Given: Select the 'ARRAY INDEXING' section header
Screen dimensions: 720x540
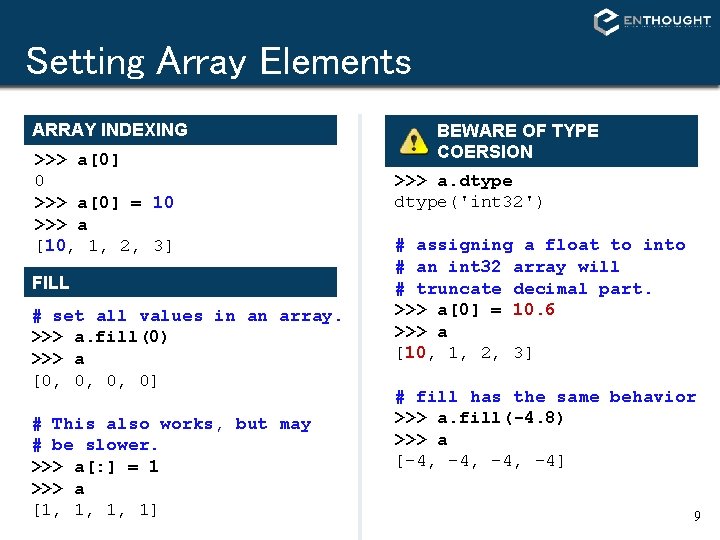Looking at the screenshot, I should [x=180, y=130].
